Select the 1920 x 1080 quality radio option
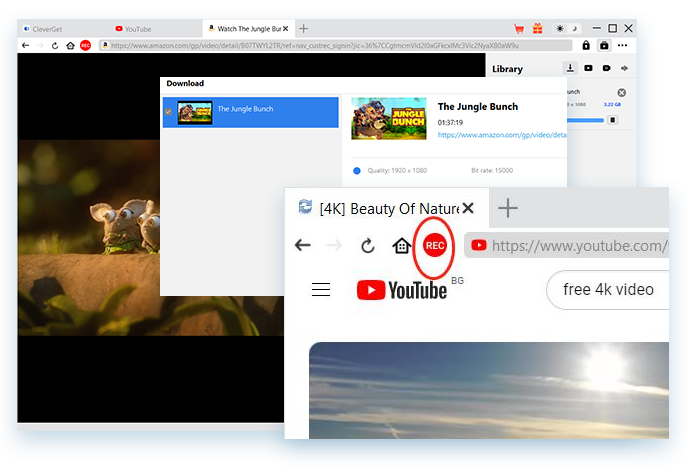 tap(357, 170)
